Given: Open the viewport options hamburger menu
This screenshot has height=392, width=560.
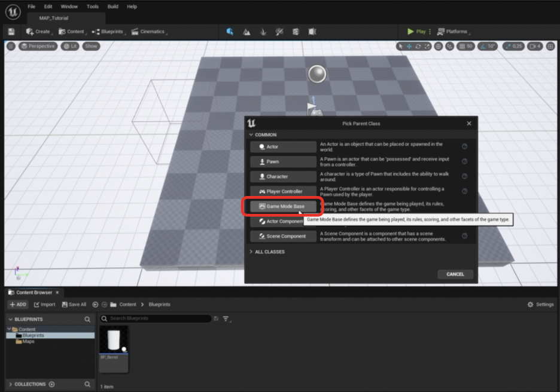Looking at the screenshot, I should click(11, 46).
